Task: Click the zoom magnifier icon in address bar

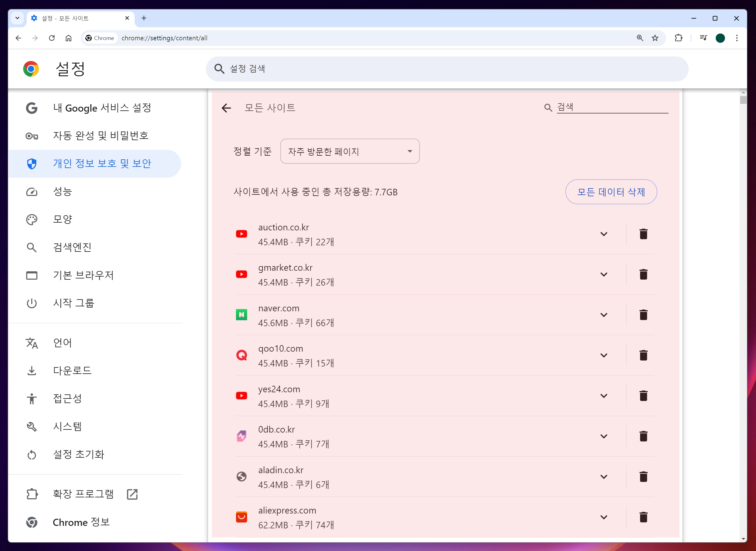Action: (640, 38)
